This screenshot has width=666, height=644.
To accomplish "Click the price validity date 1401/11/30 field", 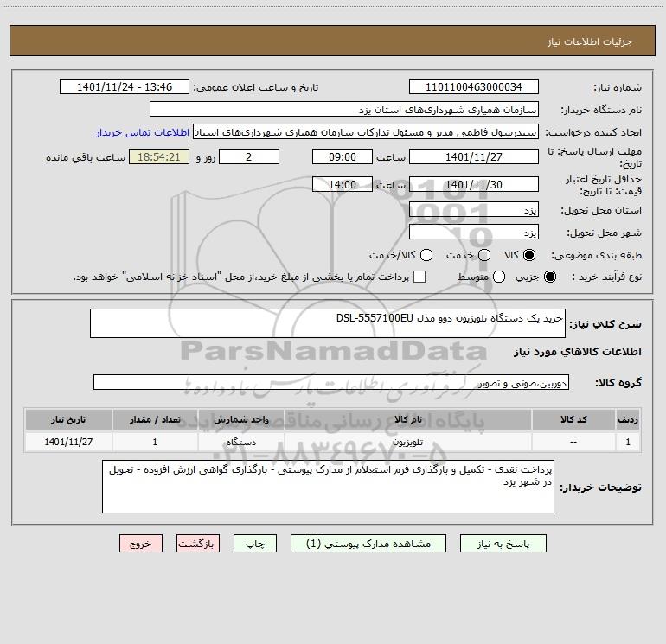I will click(474, 184).
